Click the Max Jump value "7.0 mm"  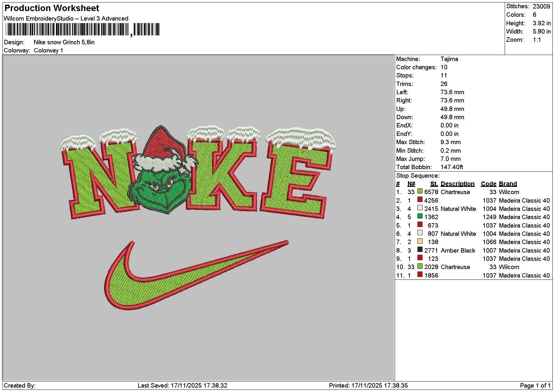click(x=451, y=159)
